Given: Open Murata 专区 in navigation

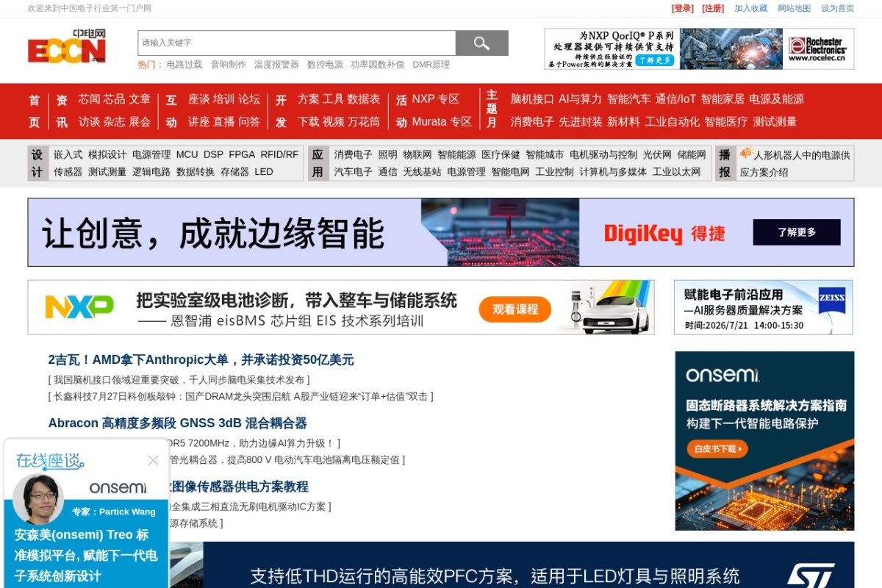Looking at the screenshot, I should point(441,122).
